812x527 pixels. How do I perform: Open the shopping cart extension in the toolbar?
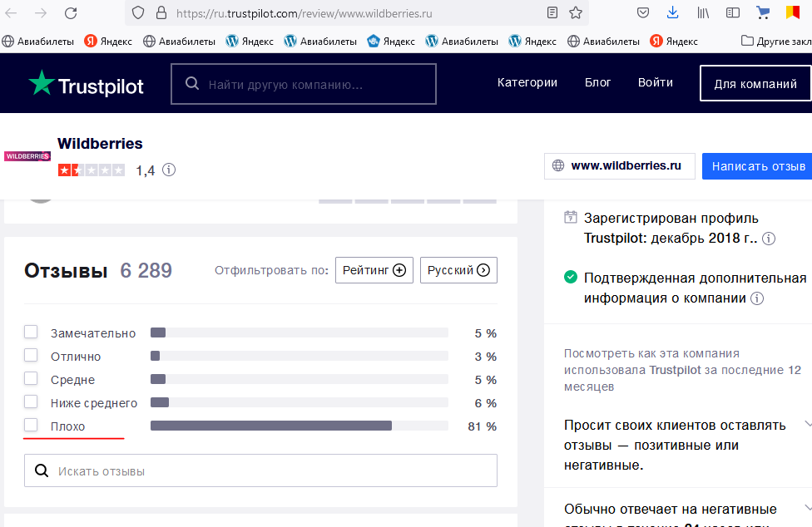point(764,11)
